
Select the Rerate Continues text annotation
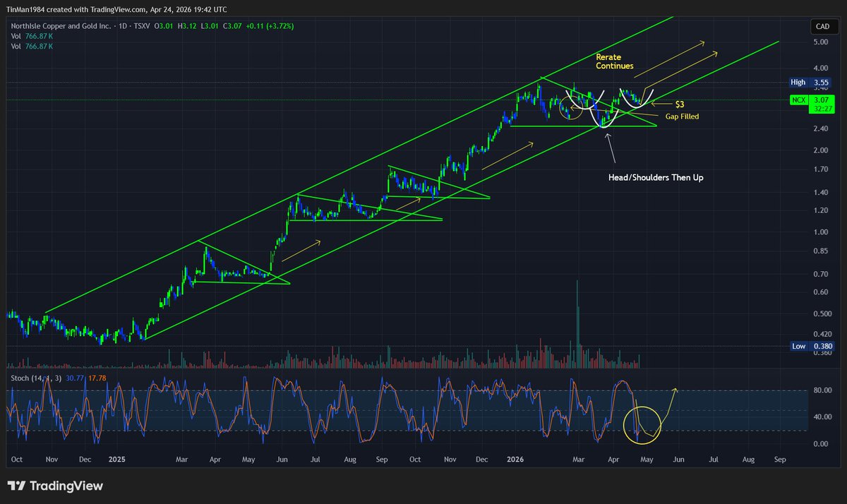[615, 61]
